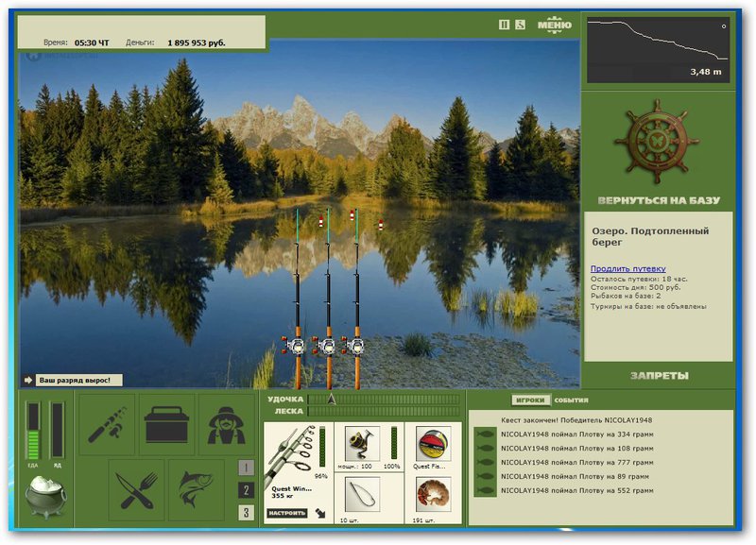Click the ship wheel return icon

[x=657, y=142]
